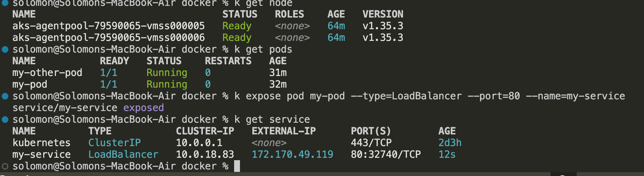Click Running status of my-pod
The height and width of the screenshot is (176, 644).
(x=167, y=85)
